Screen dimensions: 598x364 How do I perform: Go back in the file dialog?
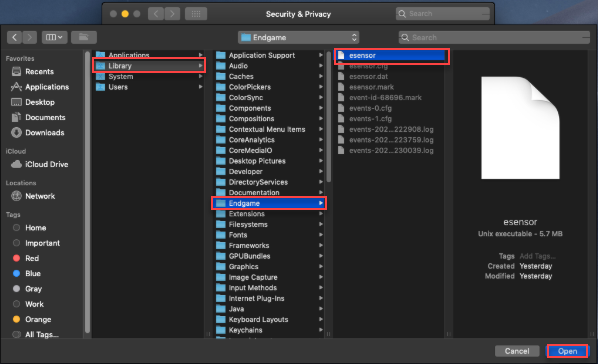click(x=14, y=37)
